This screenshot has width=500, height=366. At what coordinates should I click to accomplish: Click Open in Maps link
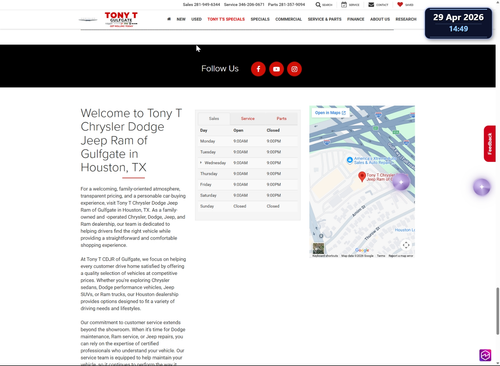click(330, 113)
